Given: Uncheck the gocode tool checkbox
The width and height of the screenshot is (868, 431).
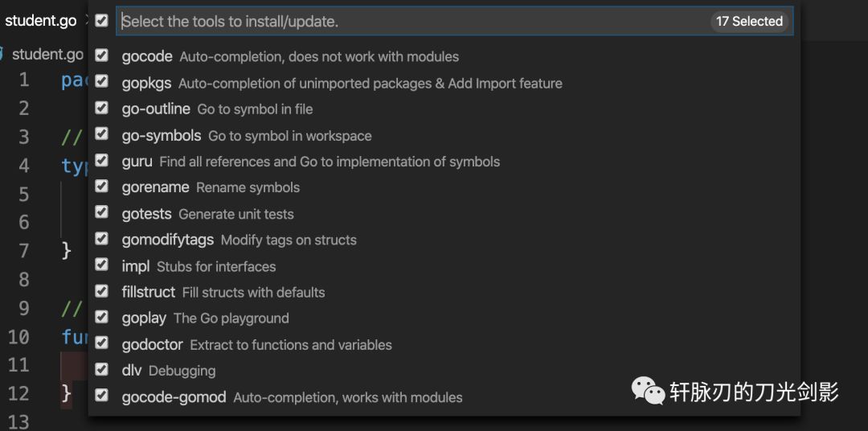Looking at the screenshot, I should [x=101, y=55].
